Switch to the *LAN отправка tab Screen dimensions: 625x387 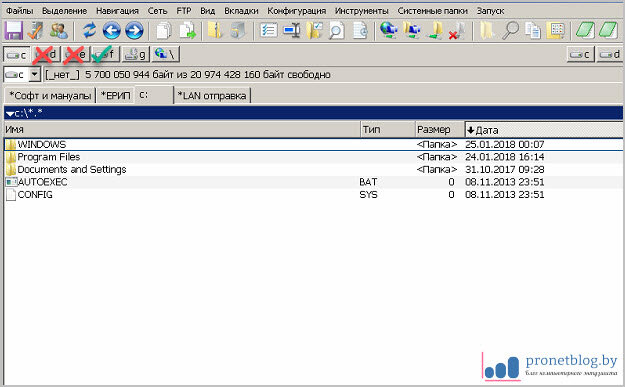[212, 96]
